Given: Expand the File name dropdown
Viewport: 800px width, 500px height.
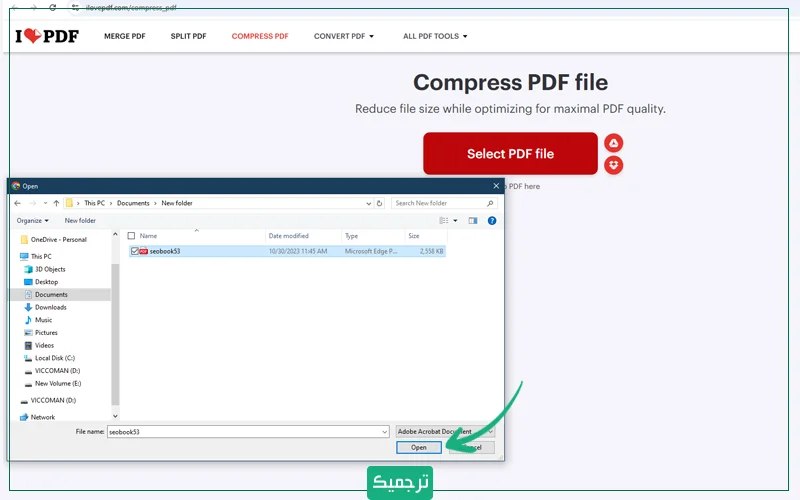Looking at the screenshot, I should click(x=385, y=432).
